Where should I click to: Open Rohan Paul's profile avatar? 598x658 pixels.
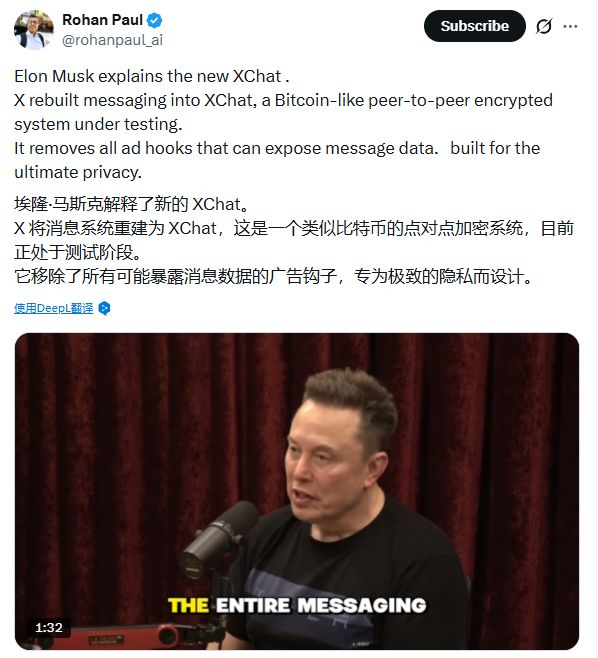pyautogui.click(x=34, y=30)
